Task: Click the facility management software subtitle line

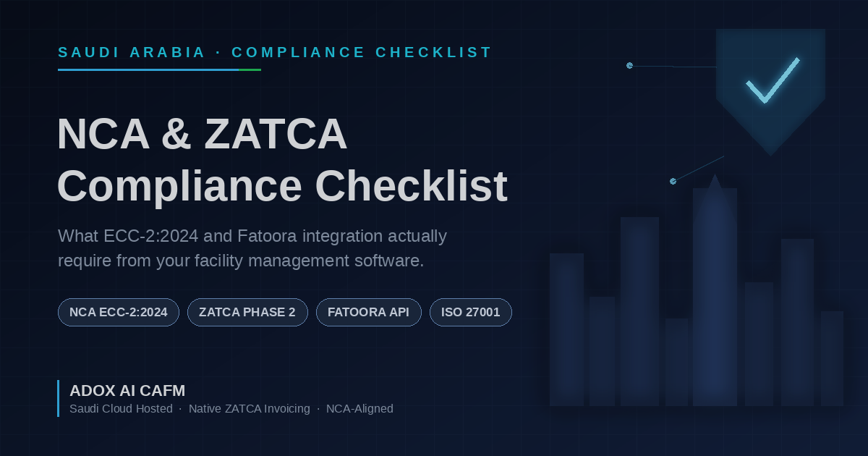Action: [241, 261]
